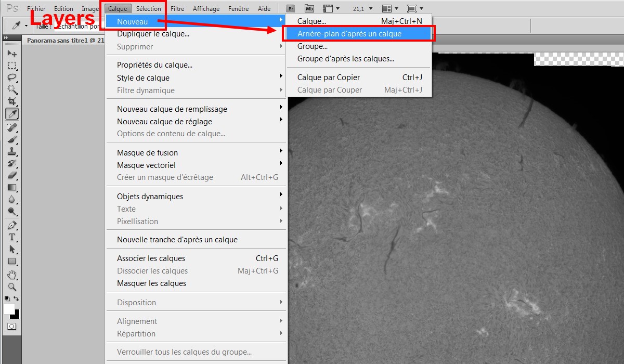
Task: Select the Move tool
Action: point(12,54)
